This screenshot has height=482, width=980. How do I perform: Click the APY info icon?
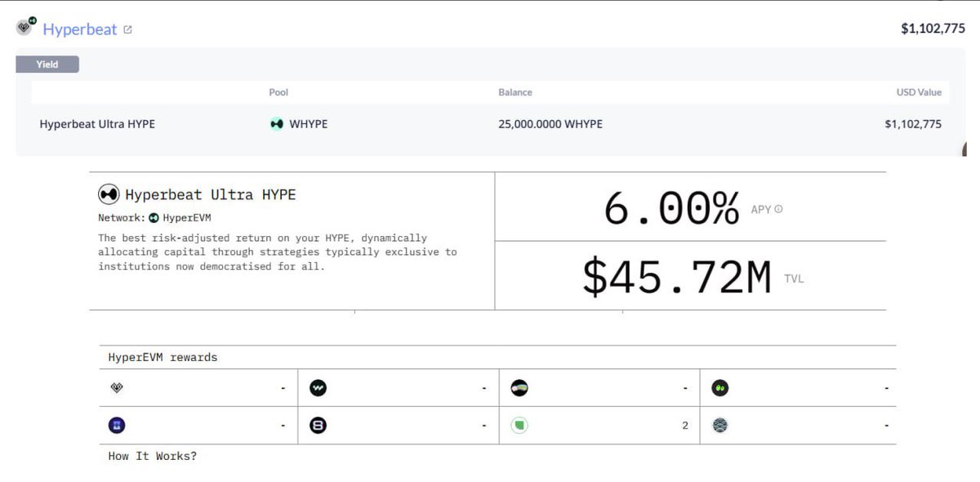point(778,209)
